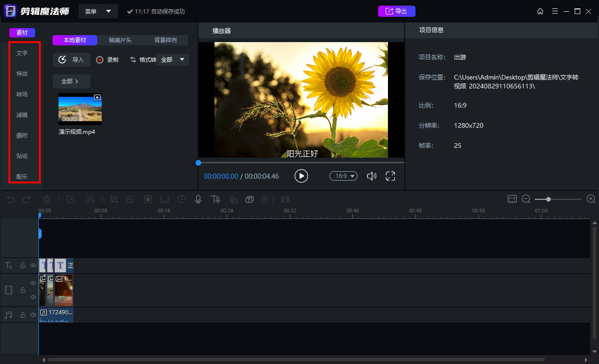Select 转场 in the left sidebar
Viewport: 599px width, 364px height.
[x=22, y=94]
